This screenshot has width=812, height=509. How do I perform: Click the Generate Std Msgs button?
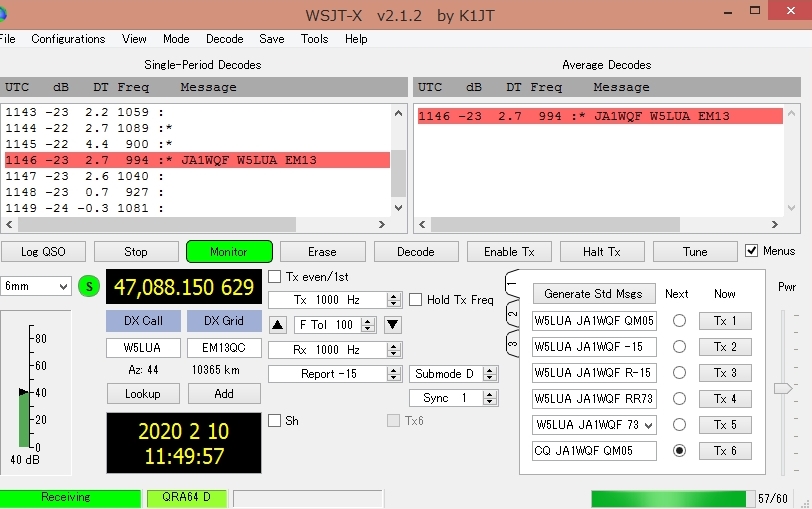tap(593, 294)
